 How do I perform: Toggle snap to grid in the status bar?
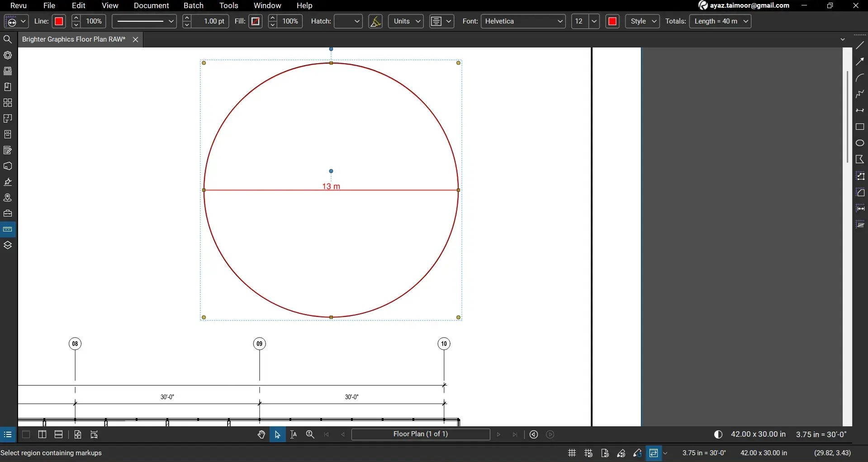588,453
